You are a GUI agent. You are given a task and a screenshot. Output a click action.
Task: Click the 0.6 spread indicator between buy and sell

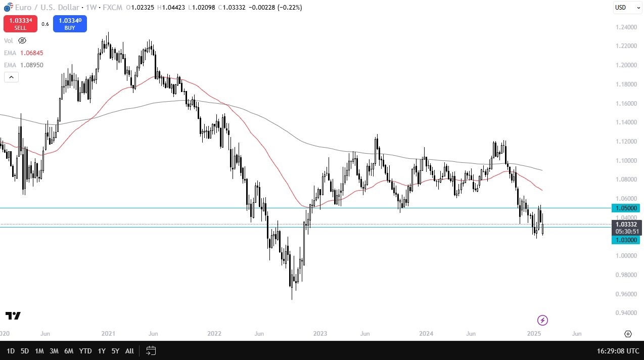pos(45,23)
